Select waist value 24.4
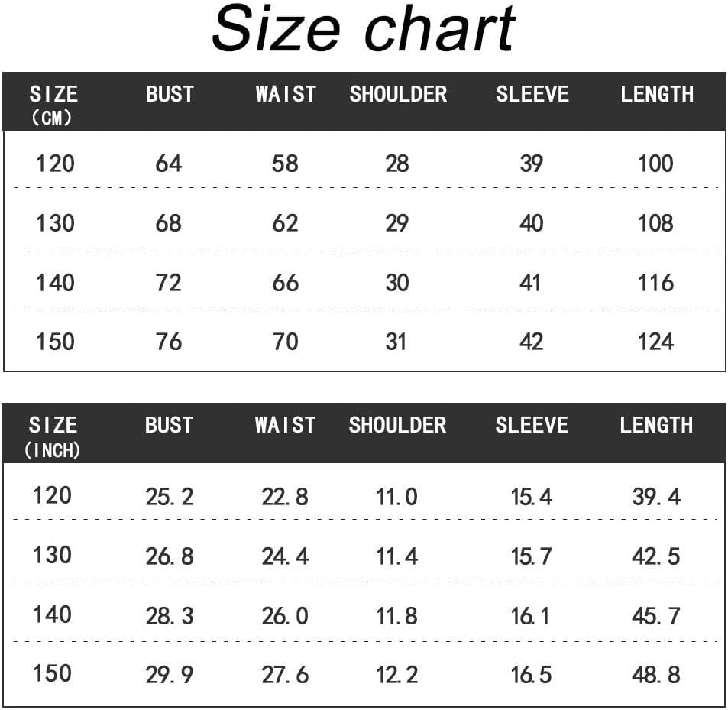728x710 pixels. (285, 556)
